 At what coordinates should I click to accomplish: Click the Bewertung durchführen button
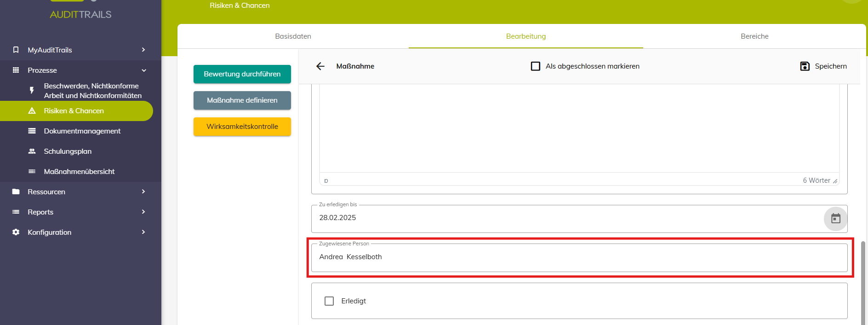tap(242, 74)
